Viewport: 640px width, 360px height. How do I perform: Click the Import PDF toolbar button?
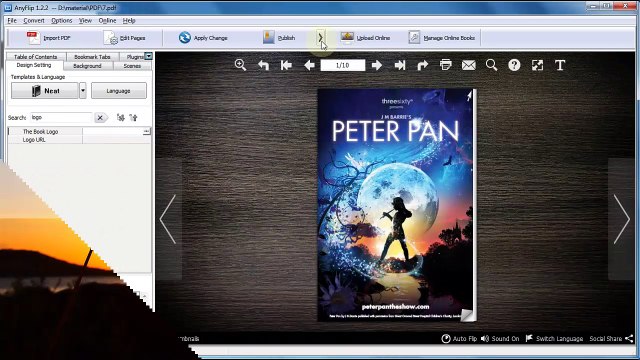click(48, 38)
